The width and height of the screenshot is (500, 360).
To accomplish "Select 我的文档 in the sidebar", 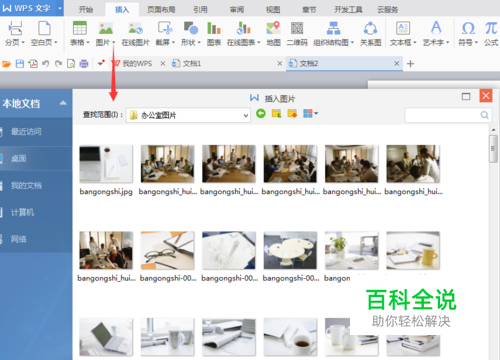I will (36, 185).
